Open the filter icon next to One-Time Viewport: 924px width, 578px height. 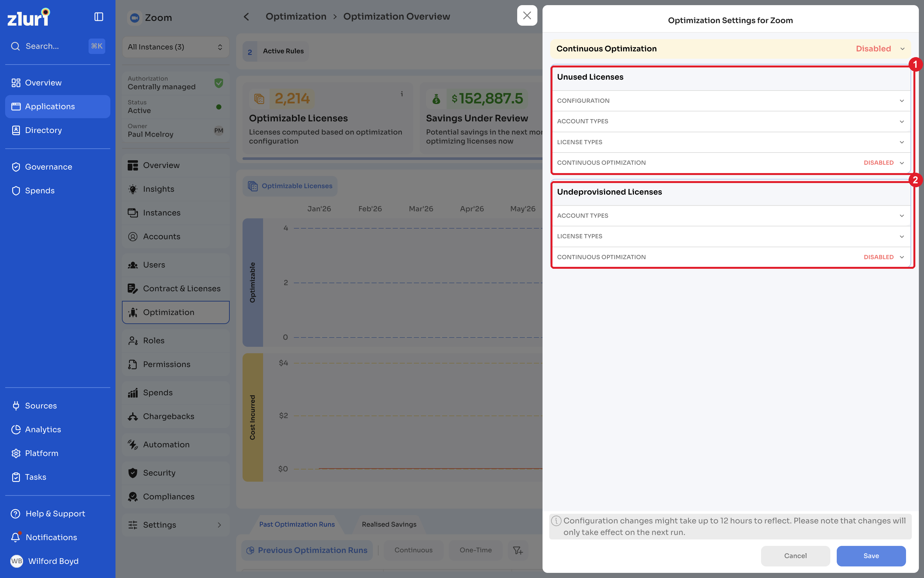click(x=518, y=550)
